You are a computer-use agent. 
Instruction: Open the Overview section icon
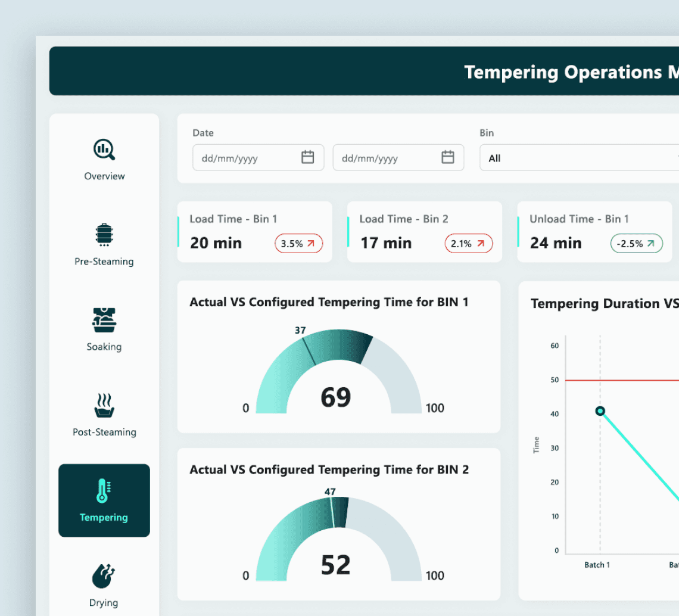coord(104,150)
